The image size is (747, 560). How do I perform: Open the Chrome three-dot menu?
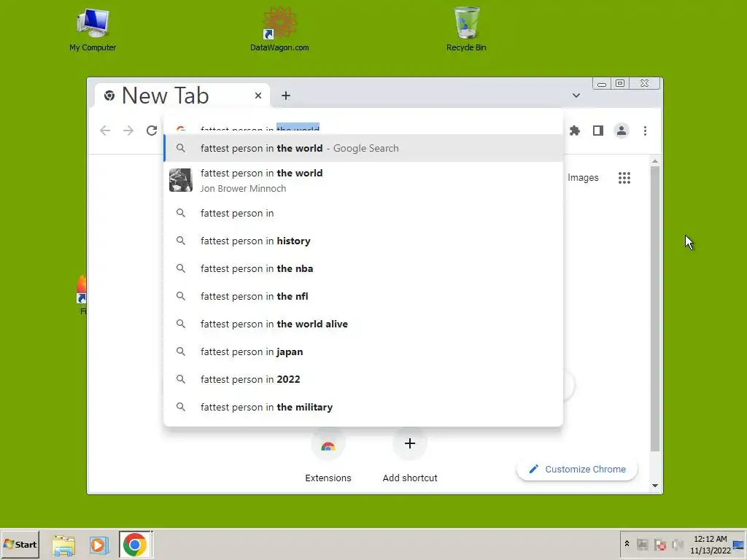pyautogui.click(x=645, y=131)
